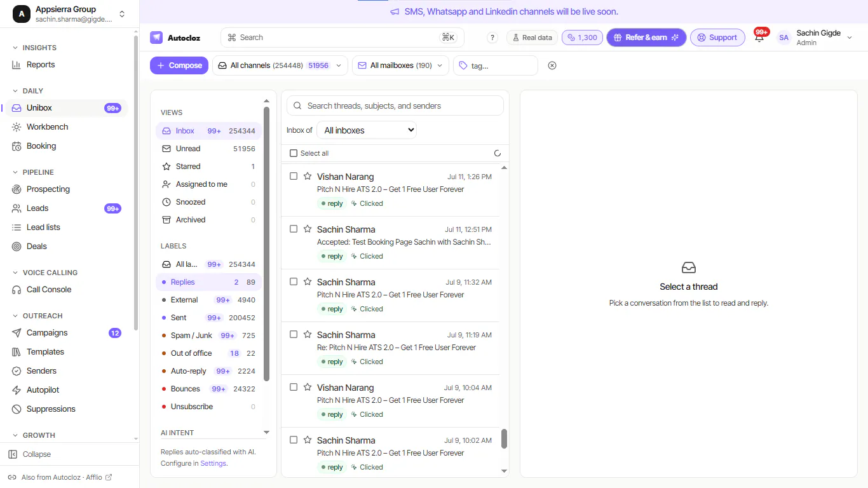The height and width of the screenshot is (488, 868).
Task: Star the Sachin Sharma Jul 9 10:02 AM thread
Action: (x=308, y=440)
